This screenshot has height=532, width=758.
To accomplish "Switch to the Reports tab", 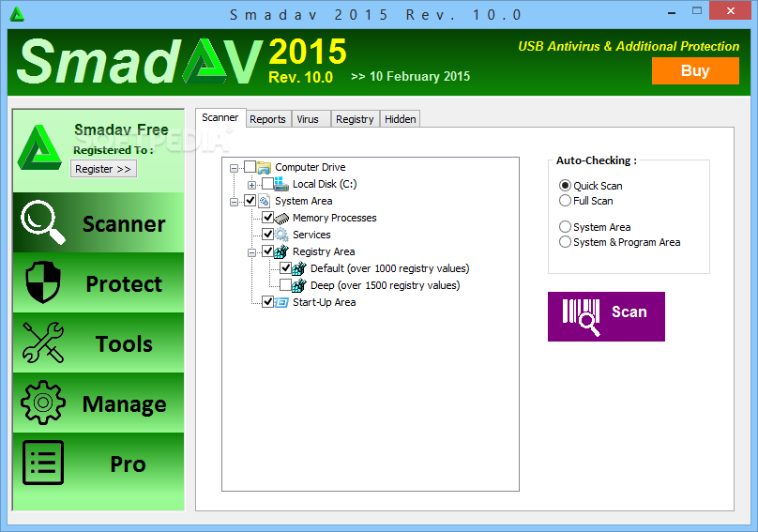I will pyautogui.click(x=267, y=119).
